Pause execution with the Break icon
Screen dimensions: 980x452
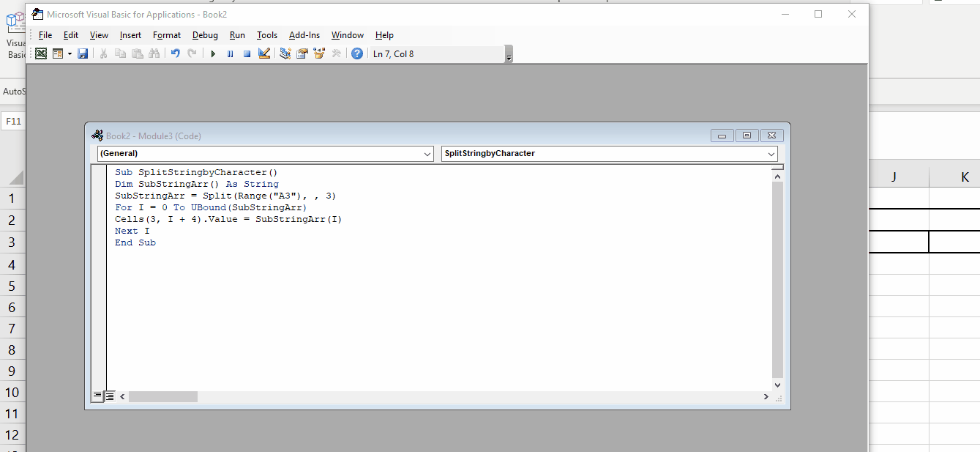231,53
